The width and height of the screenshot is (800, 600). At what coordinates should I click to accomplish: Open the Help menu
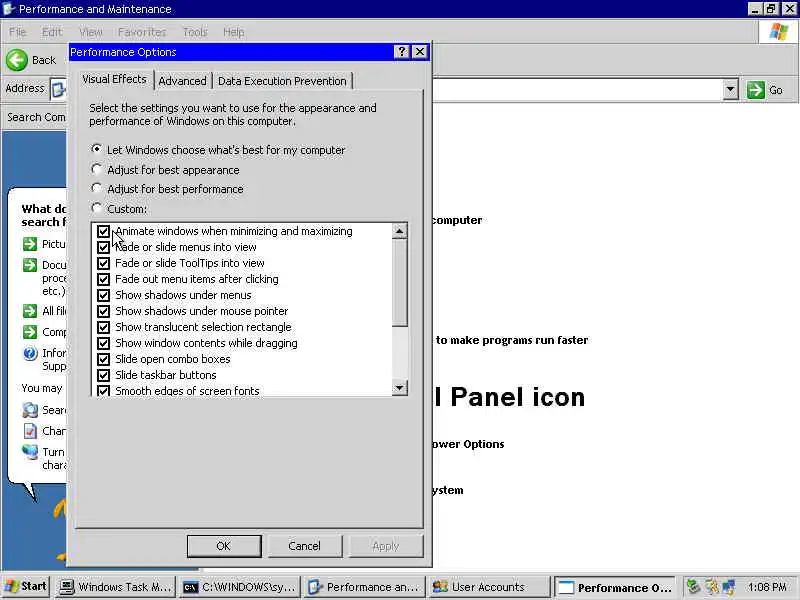[234, 32]
